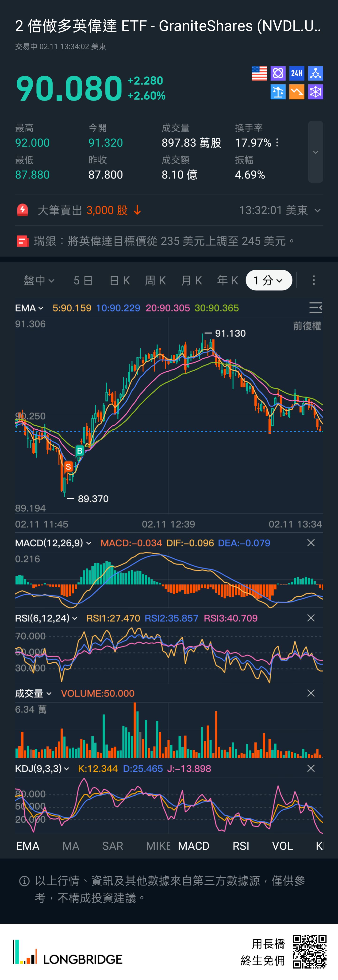Toggle the SAR indicator at the bottom

(x=112, y=846)
